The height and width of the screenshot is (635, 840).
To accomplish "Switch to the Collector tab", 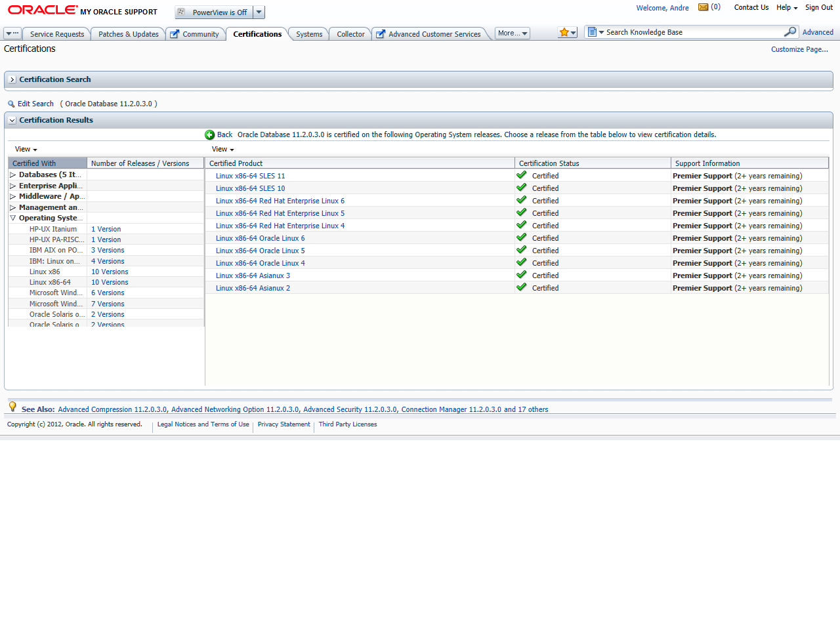I will tap(350, 34).
